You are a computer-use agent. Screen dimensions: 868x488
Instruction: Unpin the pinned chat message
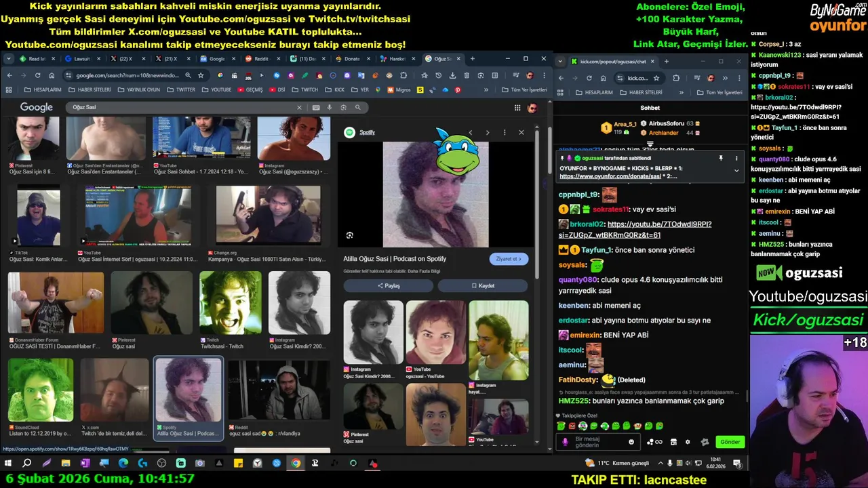click(721, 158)
